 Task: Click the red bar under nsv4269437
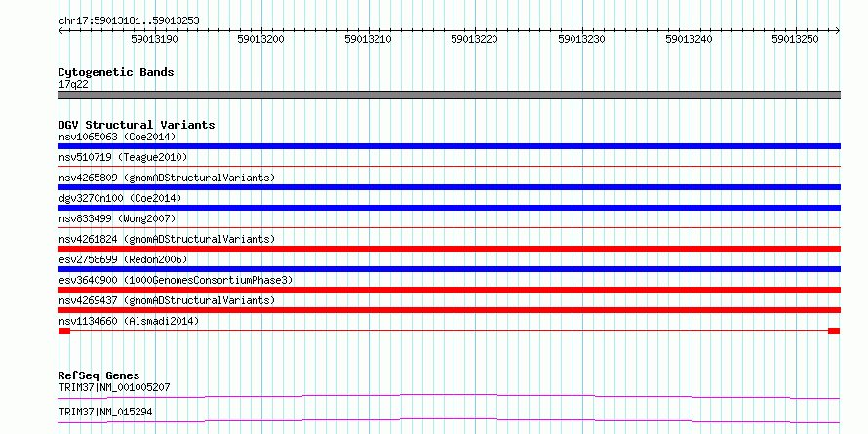(x=449, y=310)
